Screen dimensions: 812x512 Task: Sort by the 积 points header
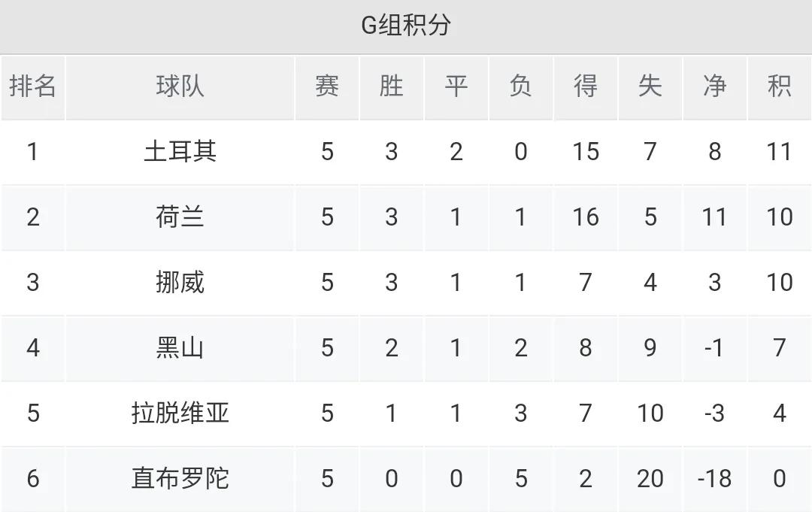779,86
